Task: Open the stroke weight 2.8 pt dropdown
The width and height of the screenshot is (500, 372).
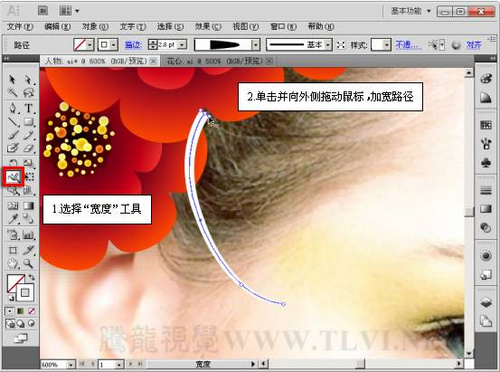Action: point(182,44)
